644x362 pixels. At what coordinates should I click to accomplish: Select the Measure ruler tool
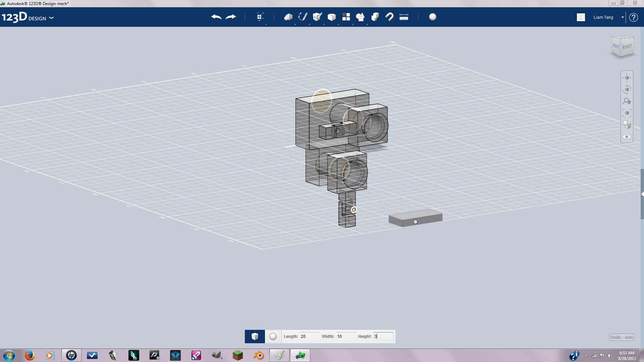[x=404, y=17]
